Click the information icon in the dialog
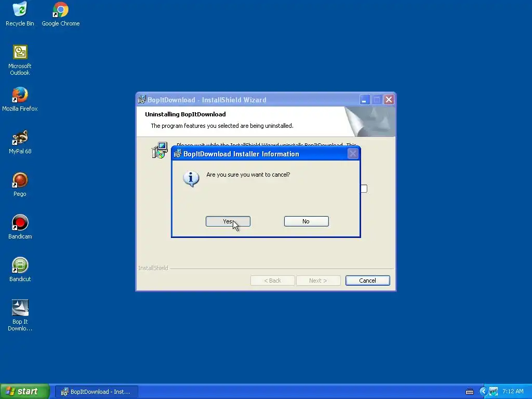532x399 pixels. click(191, 179)
